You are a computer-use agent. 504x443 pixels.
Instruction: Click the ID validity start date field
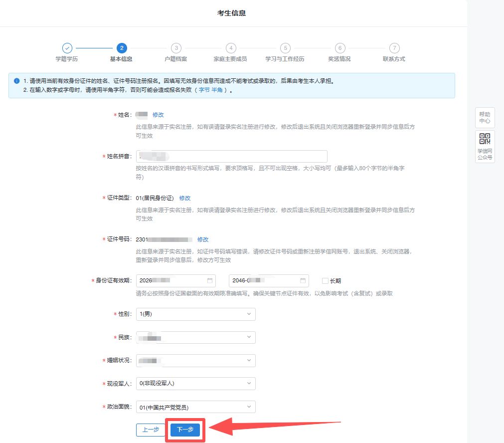176,280
